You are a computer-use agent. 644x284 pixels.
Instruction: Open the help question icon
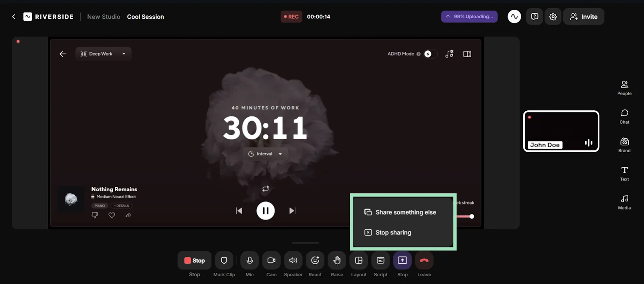(x=535, y=17)
